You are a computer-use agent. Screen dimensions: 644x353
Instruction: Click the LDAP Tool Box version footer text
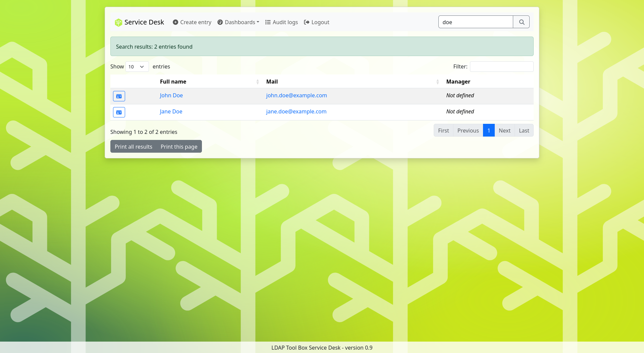322,348
